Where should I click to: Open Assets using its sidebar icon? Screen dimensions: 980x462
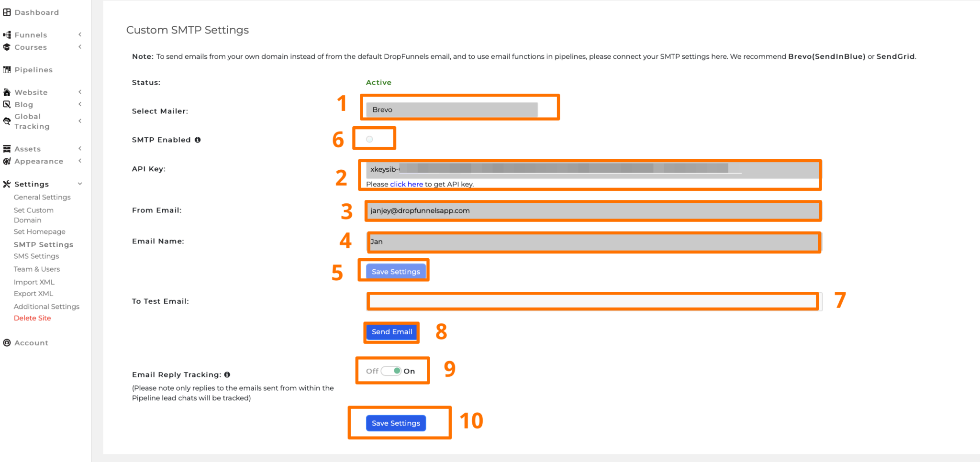(7, 148)
